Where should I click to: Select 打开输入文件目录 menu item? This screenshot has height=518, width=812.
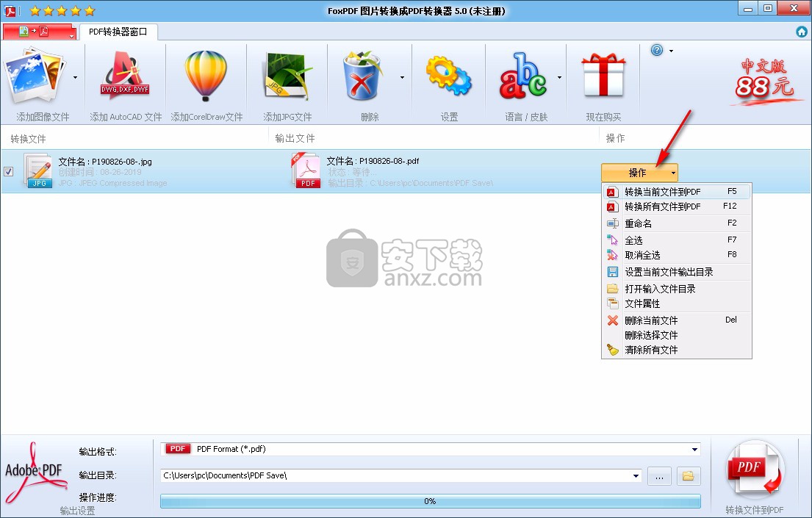tap(677, 289)
